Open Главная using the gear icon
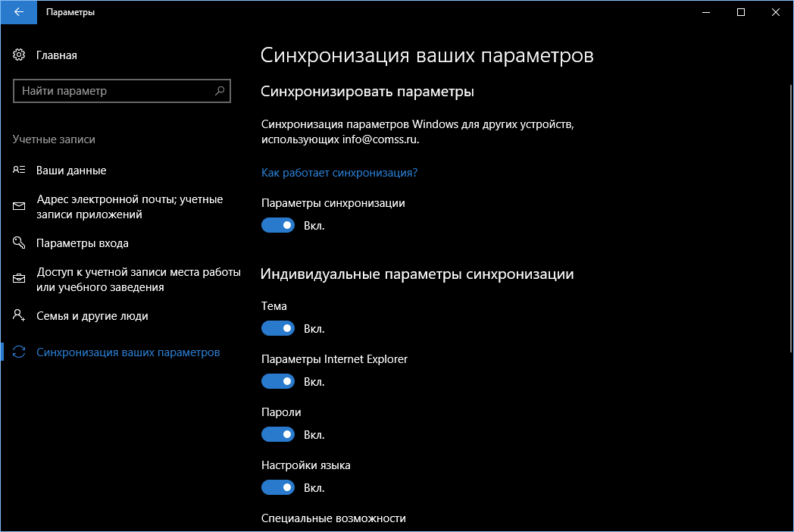 [19, 55]
